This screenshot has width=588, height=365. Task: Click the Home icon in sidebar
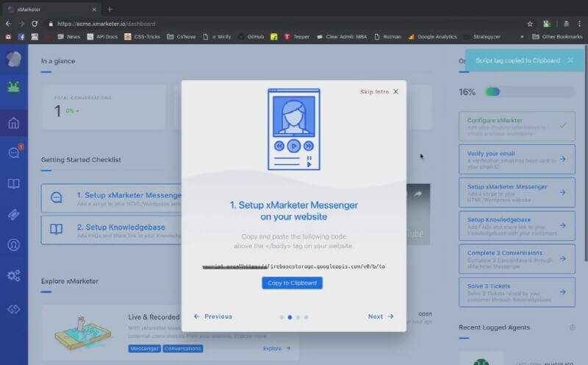point(13,123)
